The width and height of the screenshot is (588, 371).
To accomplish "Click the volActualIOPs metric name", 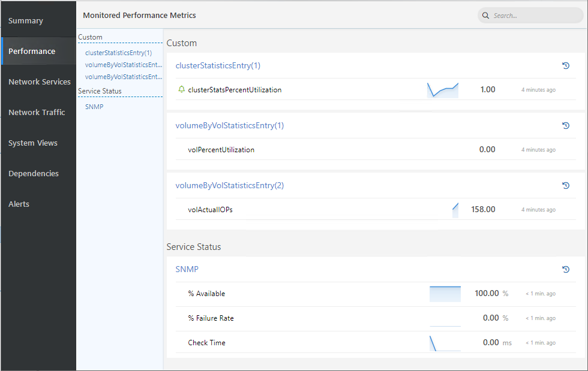I will click(x=210, y=210).
